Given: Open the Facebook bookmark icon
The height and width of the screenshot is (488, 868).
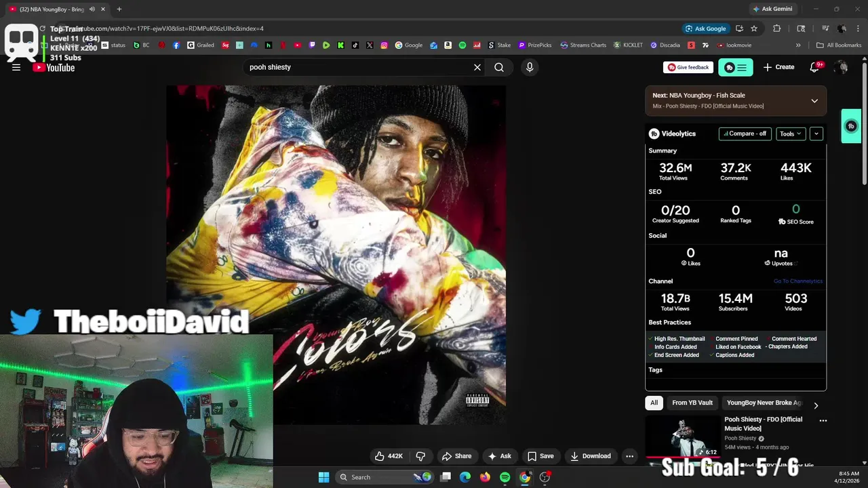Looking at the screenshot, I should point(176,45).
